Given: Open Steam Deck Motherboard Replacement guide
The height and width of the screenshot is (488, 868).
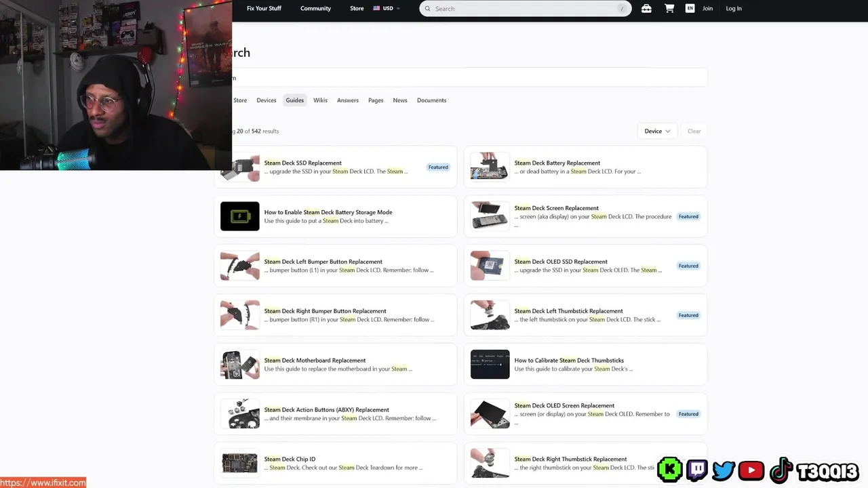Looking at the screenshot, I should click(315, 361).
